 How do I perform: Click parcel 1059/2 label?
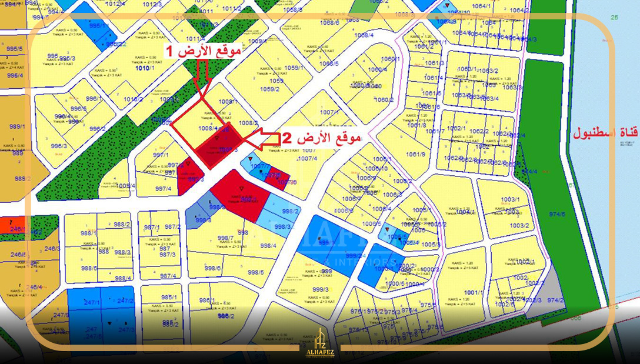269,89
